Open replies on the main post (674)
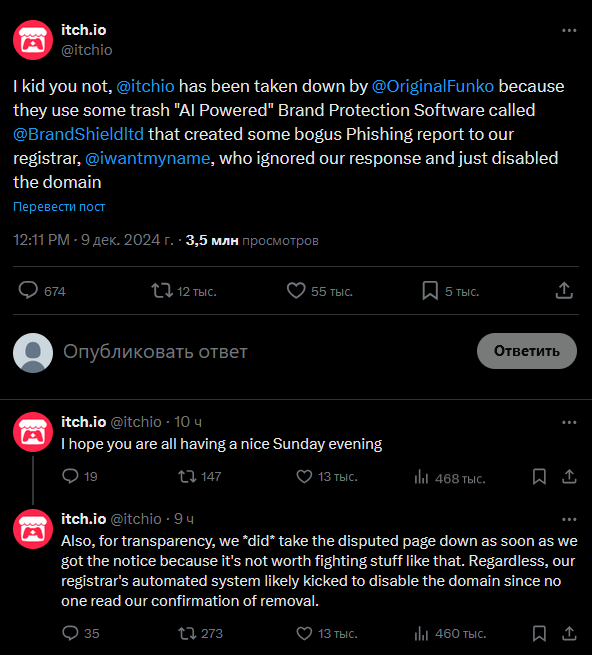 pos(28,291)
